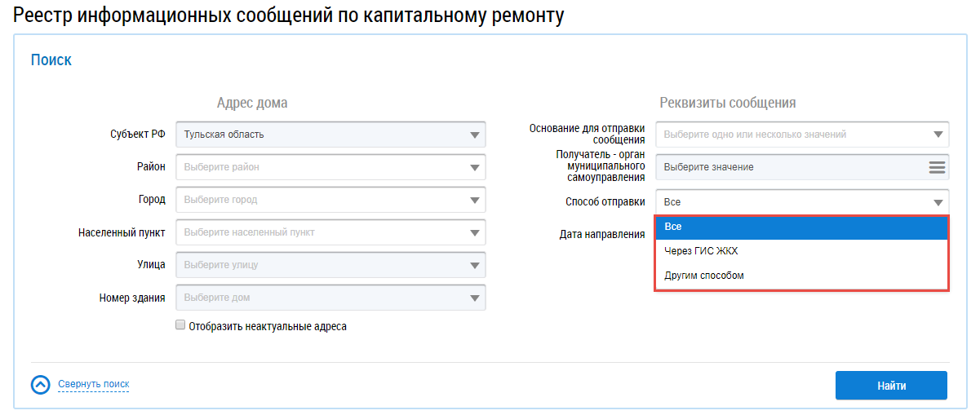Open the Район dropdown arrow

click(476, 167)
